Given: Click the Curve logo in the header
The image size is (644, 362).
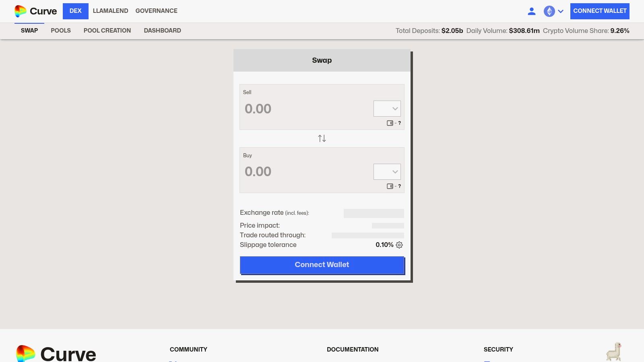Looking at the screenshot, I should tap(35, 11).
